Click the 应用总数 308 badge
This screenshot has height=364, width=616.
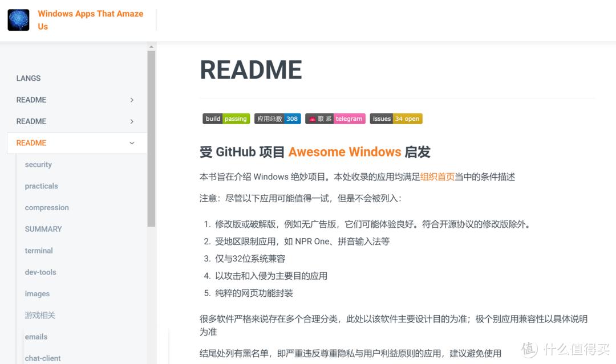tap(278, 118)
